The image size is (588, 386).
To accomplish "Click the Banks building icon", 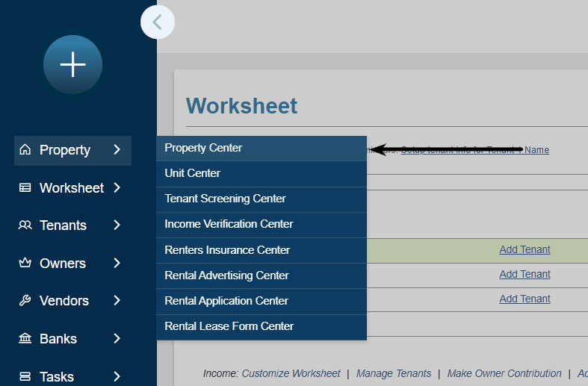I will tap(25, 339).
